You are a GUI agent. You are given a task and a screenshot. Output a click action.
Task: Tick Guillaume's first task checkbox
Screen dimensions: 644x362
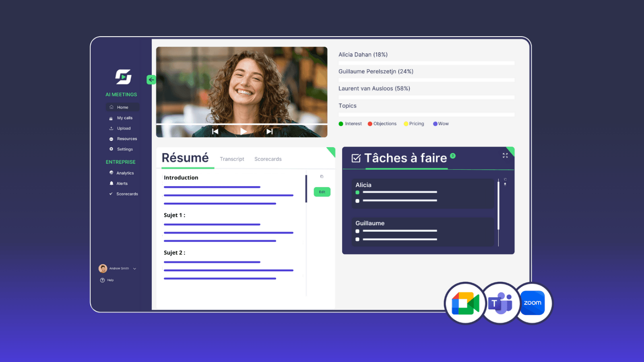[357, 231]
